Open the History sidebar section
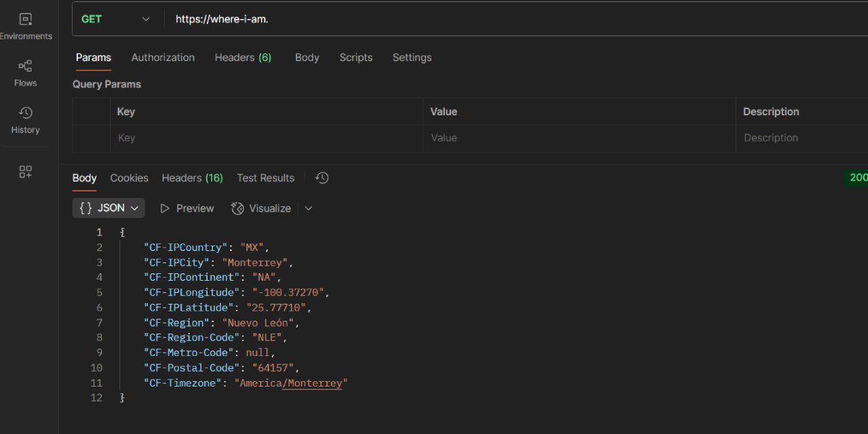 coord(26,120)
